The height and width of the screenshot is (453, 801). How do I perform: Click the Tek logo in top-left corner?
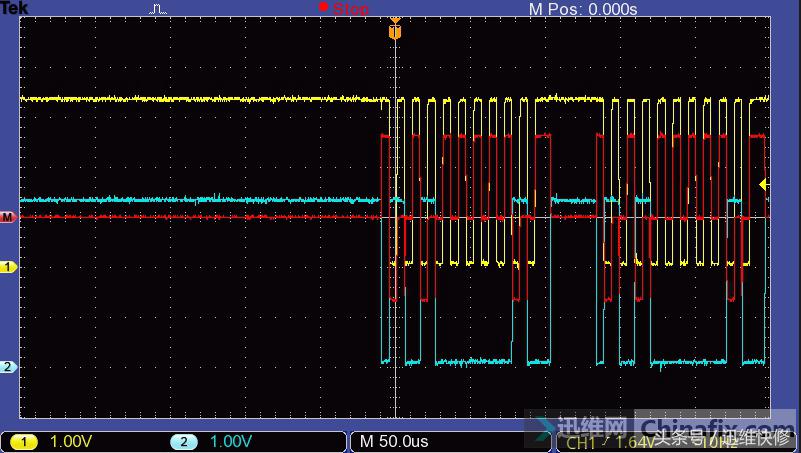point(15,8)
